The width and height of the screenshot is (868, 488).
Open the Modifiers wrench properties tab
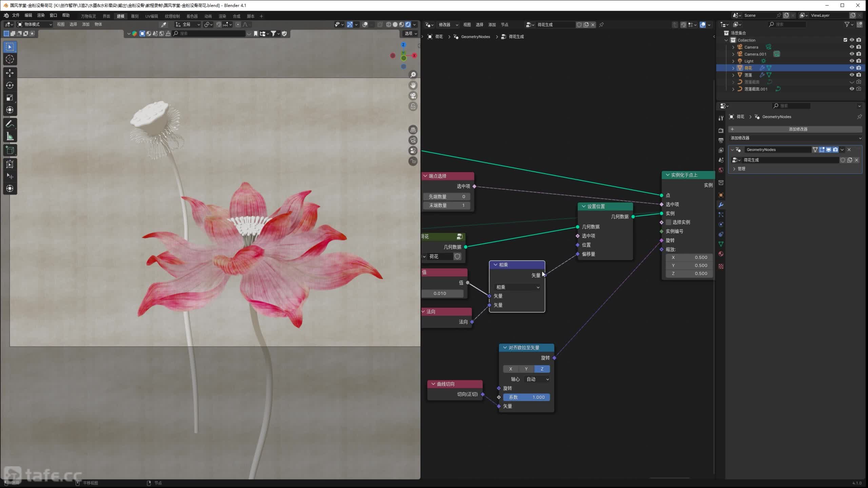pos(721,205)
